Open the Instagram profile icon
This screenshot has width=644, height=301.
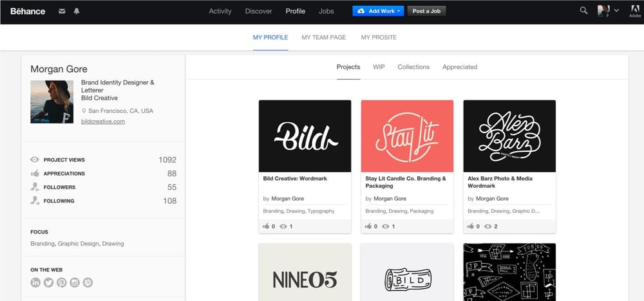point(74,282)
